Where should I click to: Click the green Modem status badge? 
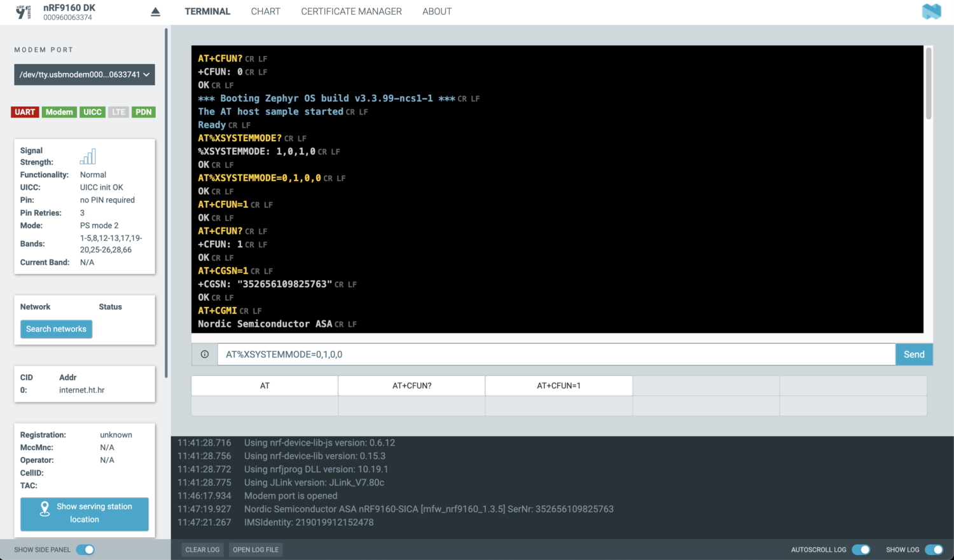[59, 112]
